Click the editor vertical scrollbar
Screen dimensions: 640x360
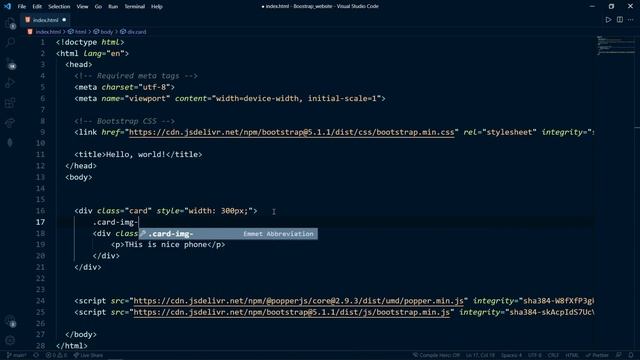pyautogui.click(x=637, y=192)
